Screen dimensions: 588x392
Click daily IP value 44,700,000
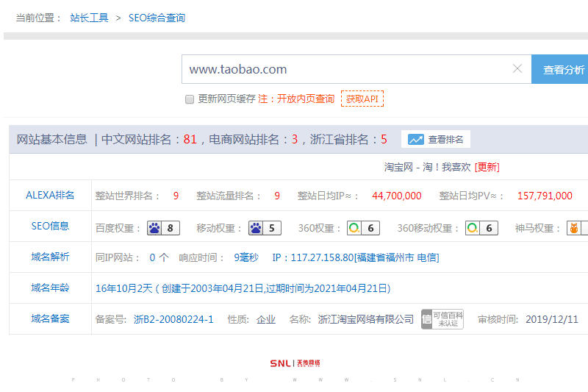click(x=397, y=196)
